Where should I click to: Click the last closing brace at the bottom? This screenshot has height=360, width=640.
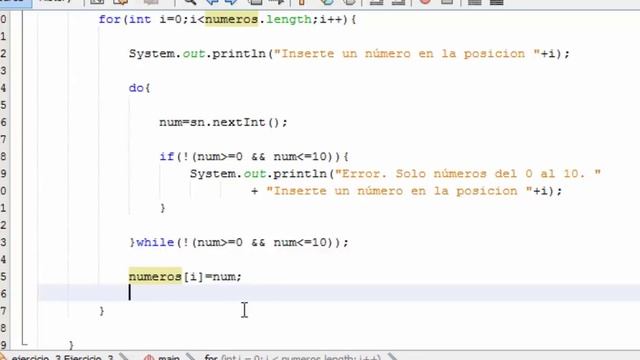[x=71, y=345]
